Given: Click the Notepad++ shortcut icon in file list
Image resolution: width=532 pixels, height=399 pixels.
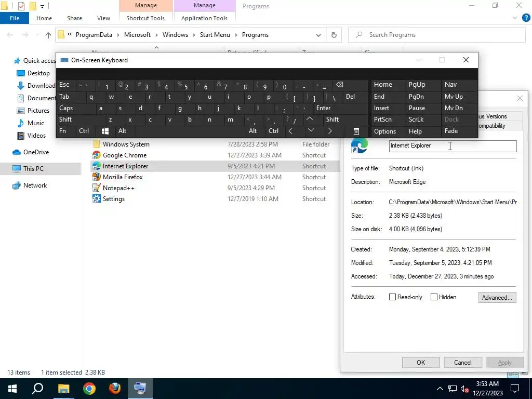Looking at the screenshot, I should pos(96,188).
